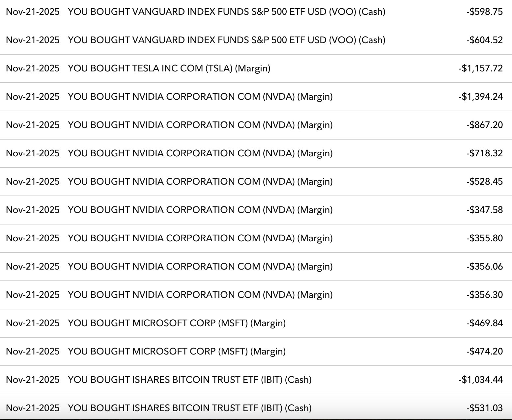Click the -$1,034.44 amount value

(481, 380)
